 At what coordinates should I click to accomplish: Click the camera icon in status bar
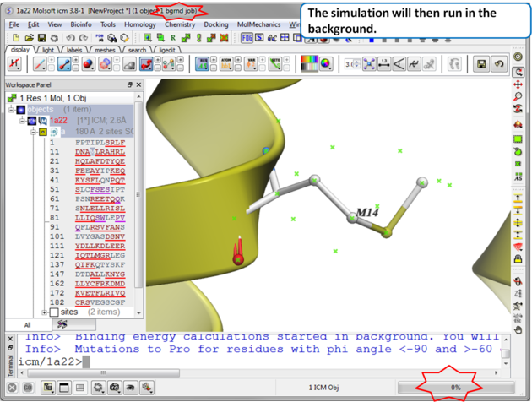[116, 388]
